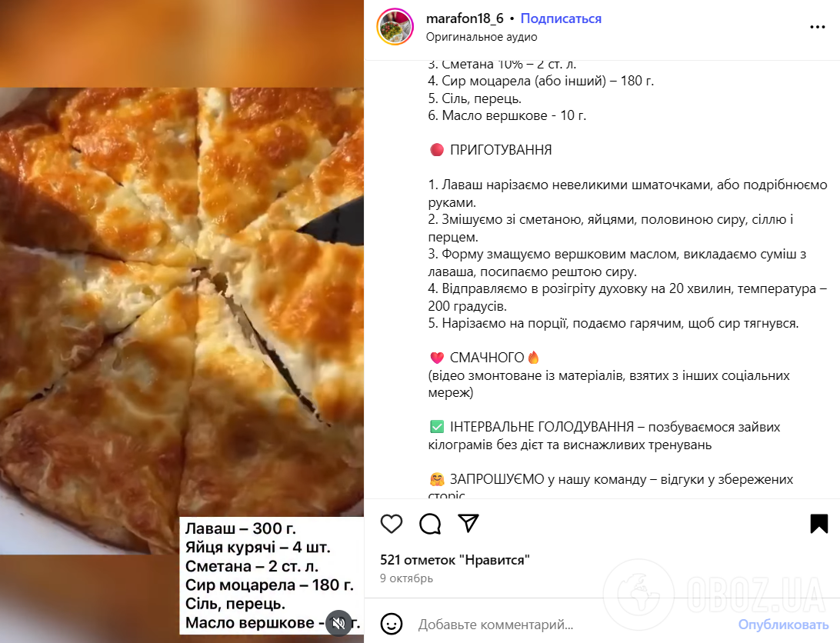Open emoji picker smiley icon

tap(392, 624)
